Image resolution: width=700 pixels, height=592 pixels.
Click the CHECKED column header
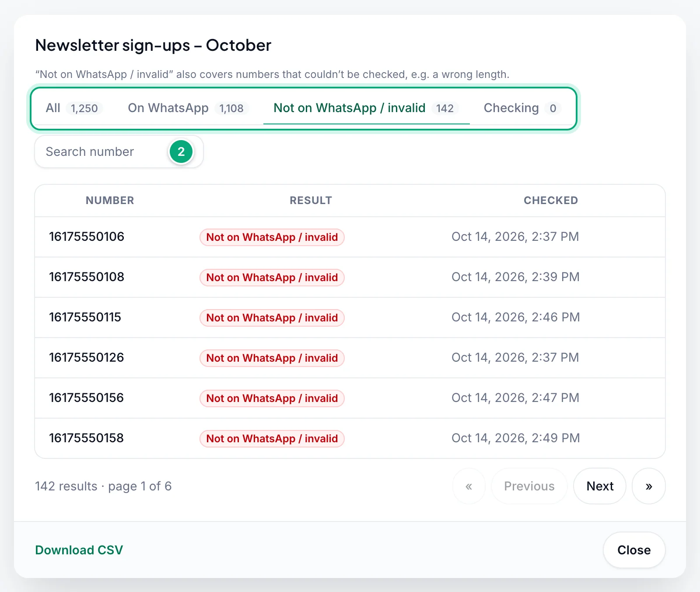(x=551, y=201)
